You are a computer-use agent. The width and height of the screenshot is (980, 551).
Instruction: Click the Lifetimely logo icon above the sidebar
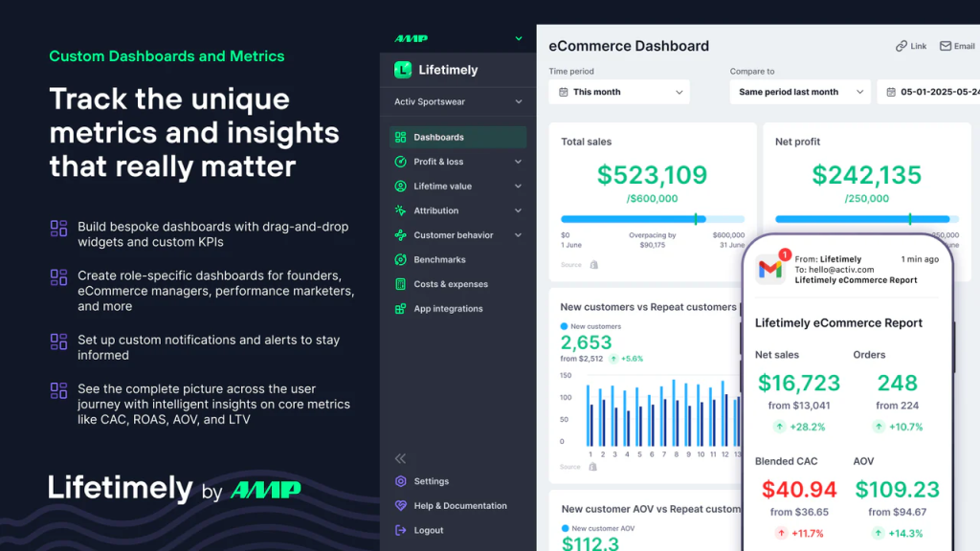(x=403, y=69)
